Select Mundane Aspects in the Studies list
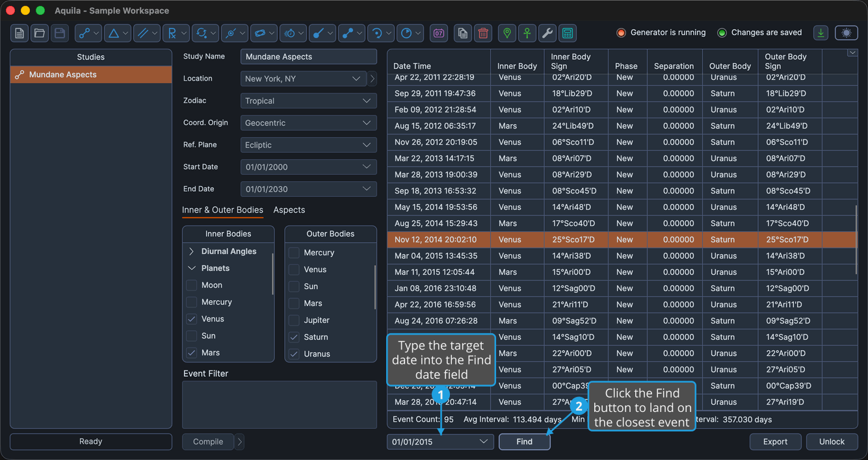Image resolution: width=868 pixels, height=460 pixels. tap(91, 75)
